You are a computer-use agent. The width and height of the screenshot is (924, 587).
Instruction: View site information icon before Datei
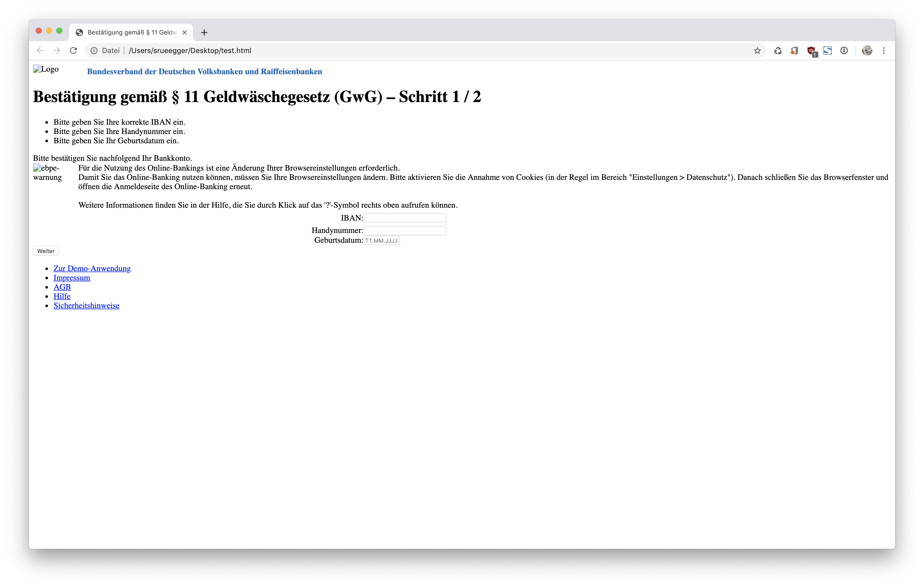(x=94, y=51)
